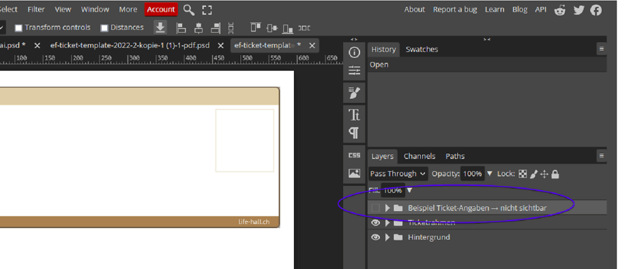Select the History tab
The width and height of the screenshot is (644, 269).
coord(383,49)
